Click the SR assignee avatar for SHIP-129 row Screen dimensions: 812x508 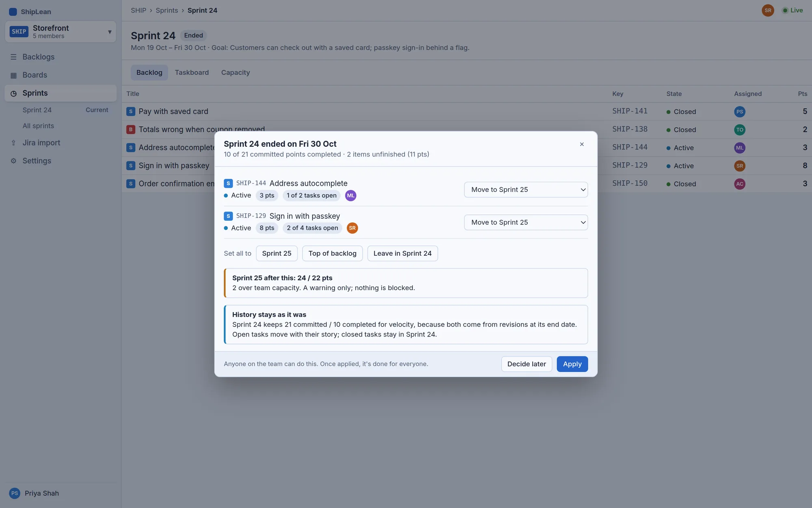740,166
